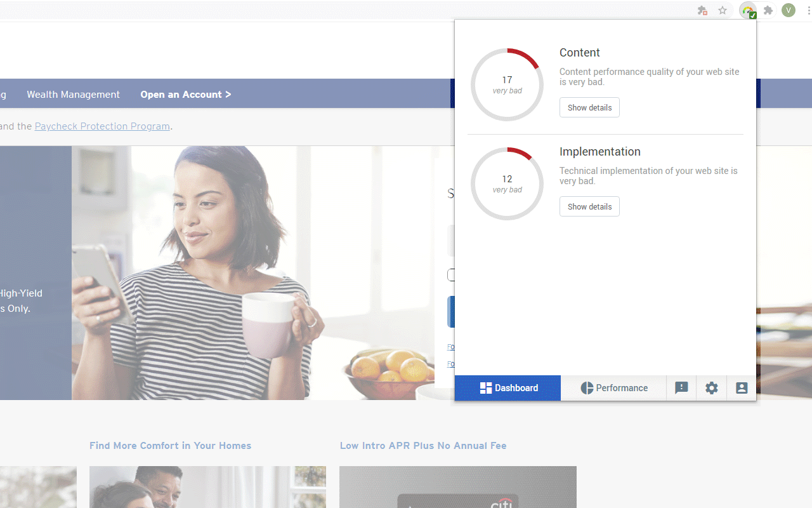812x508 pixels.
Task: Open the Paycheck Protection Program link
Action: click(x=102, y=126)
